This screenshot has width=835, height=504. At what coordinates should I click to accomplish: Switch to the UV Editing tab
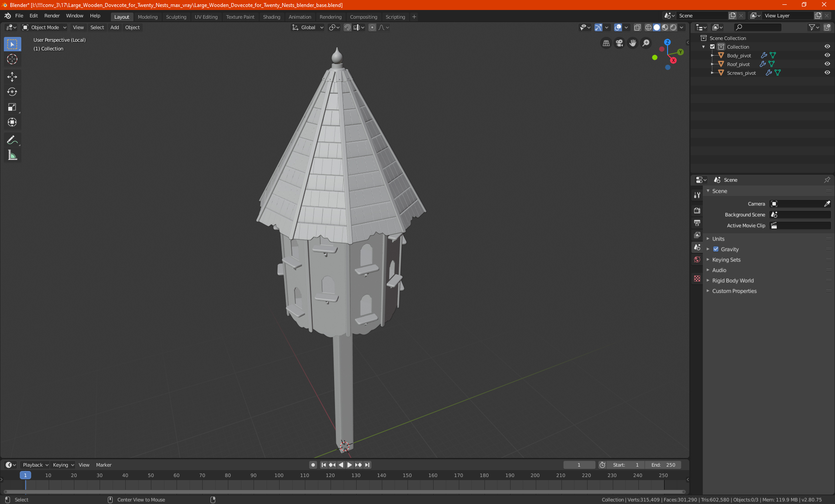tap(206, 17)
